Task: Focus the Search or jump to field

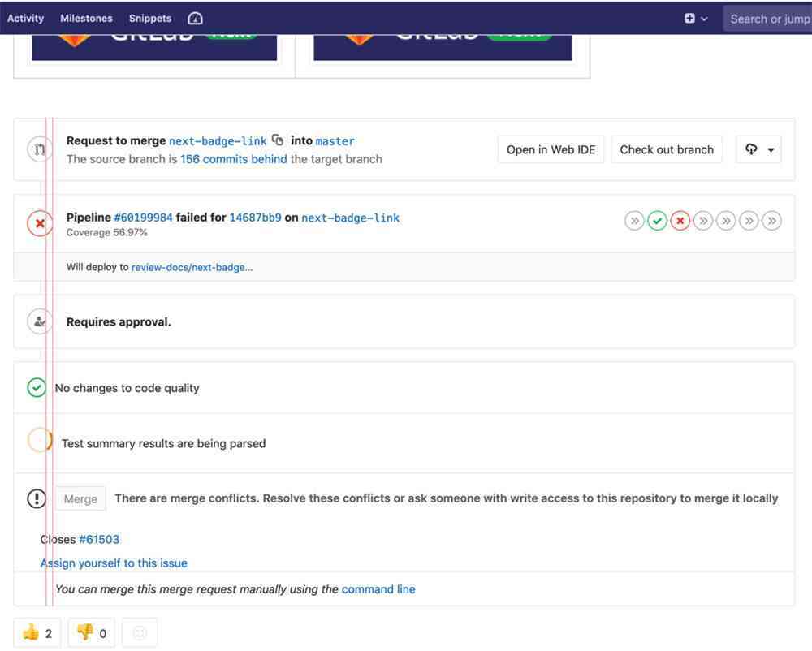Action: coord(767,19)
